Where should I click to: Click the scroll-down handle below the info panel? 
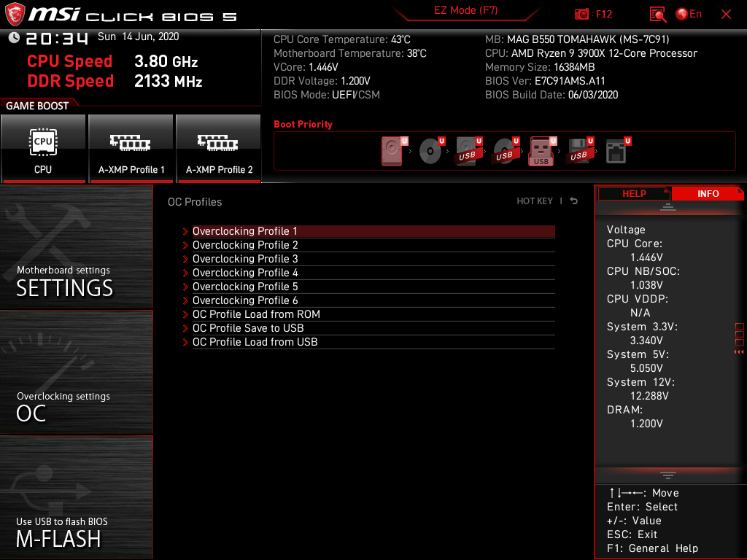pos(668,475)
